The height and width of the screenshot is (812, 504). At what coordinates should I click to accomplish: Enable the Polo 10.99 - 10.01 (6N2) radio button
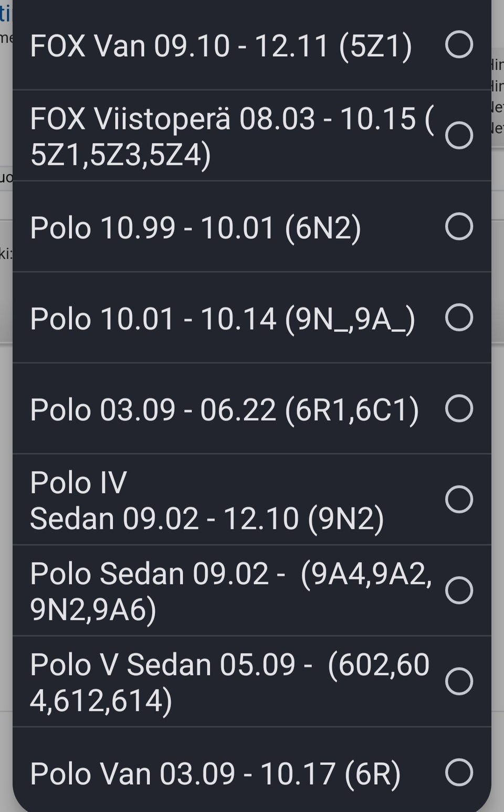pos(459,226)
